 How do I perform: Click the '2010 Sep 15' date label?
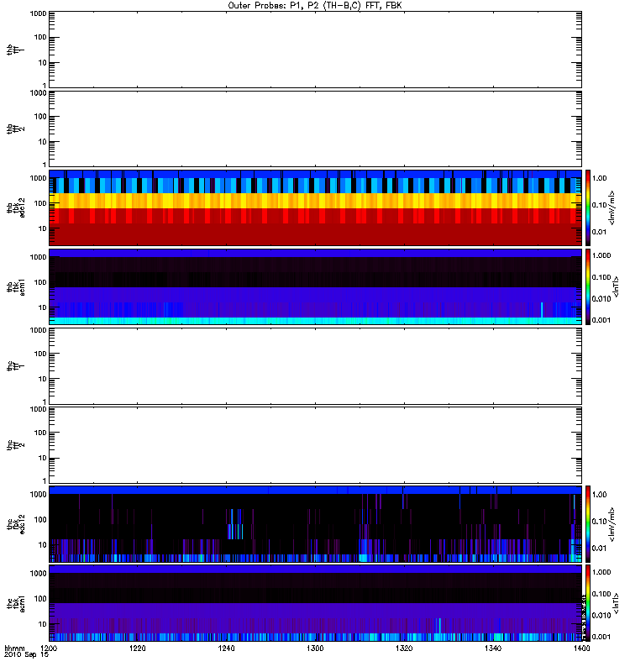tap(26, 655)
